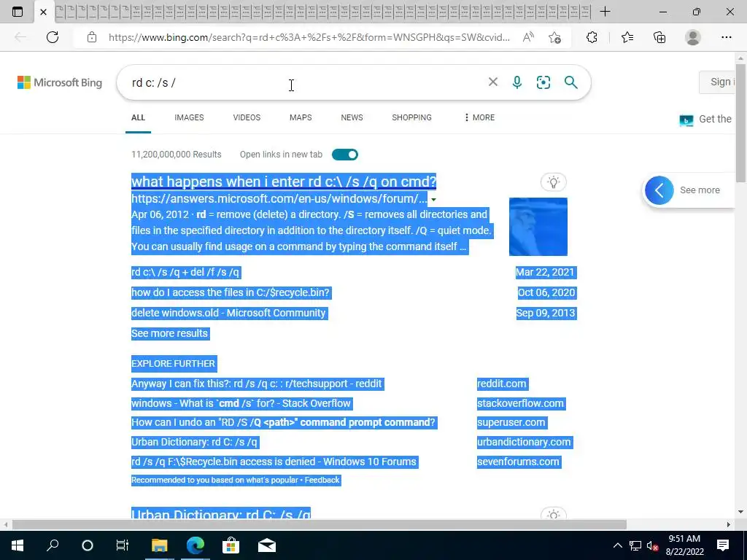Open visual search camera icon

pyautogui.click(x=543, y=82)
